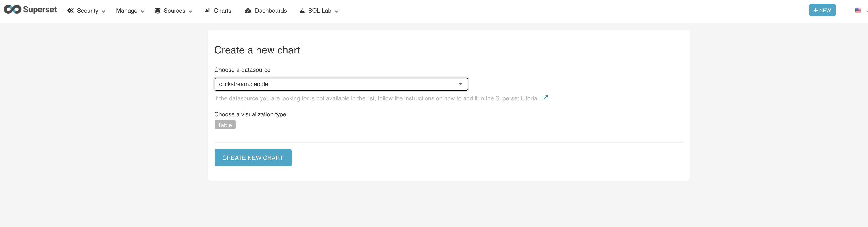Click the Superset infinity logo icon
This screenshot has height=227, width=868.
(12, 9)
